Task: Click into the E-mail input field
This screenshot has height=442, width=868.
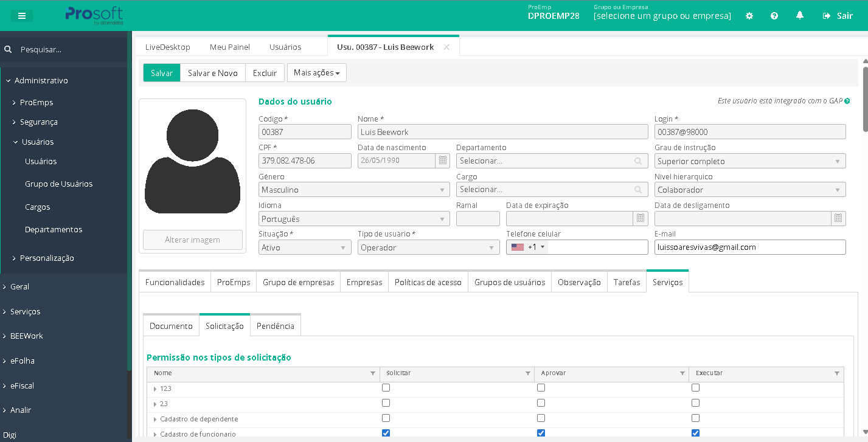Action: pos(749,247)
